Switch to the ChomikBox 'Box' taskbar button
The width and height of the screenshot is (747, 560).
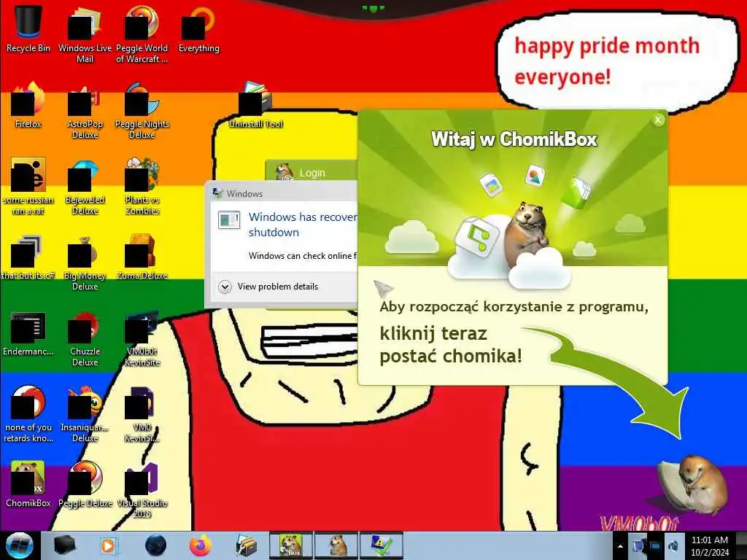(x=290, y=545)
